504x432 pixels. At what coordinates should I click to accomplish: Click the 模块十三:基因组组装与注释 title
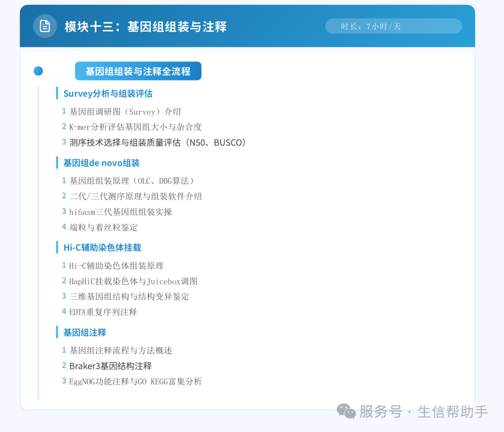click(146, 26)
